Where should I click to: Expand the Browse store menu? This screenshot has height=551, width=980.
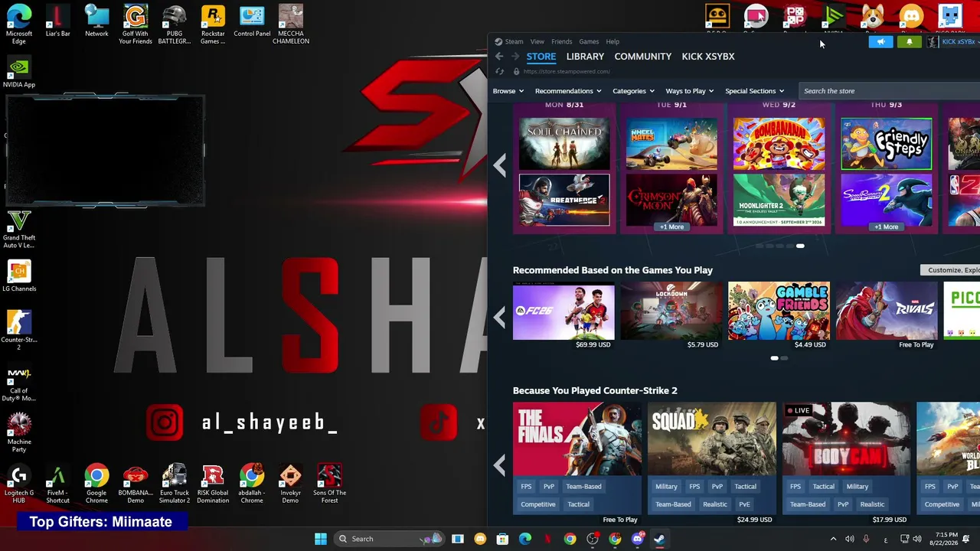pyautogui.click(x=508, y=91)
